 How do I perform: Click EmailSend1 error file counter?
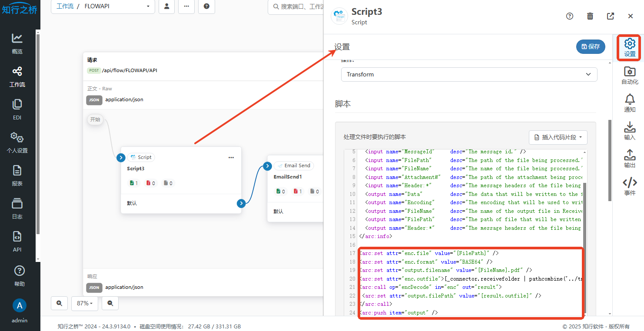point(297,192)
